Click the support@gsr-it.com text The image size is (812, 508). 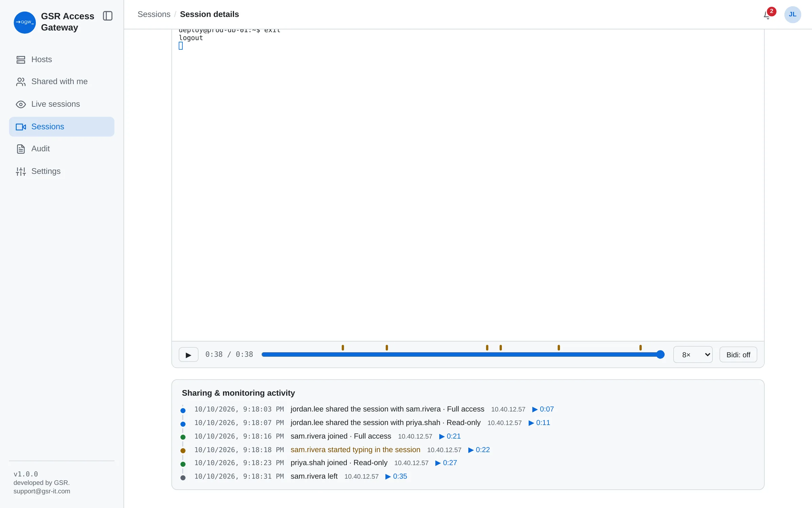pyautogui.click(x=42, y=491)
